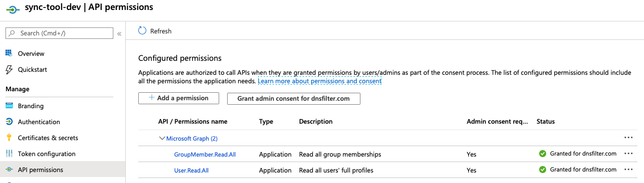Open Certificates & secrets page
644x183 pixels.
[48, 138]
